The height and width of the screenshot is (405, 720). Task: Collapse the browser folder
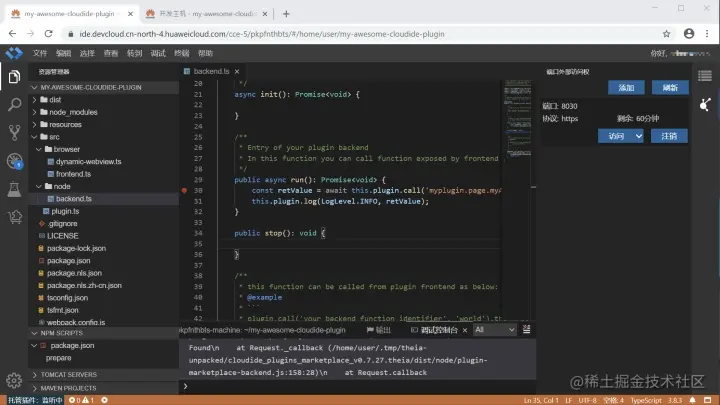coord(39,149)
